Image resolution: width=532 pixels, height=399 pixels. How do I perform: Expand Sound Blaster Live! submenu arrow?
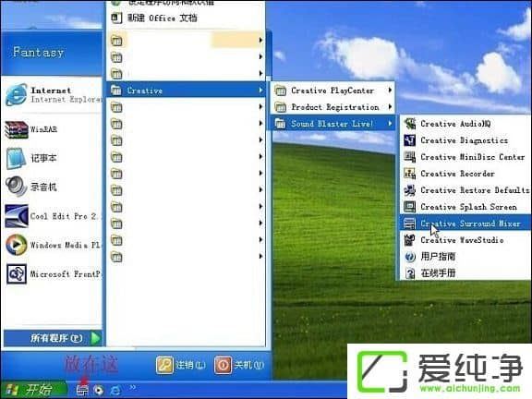pos(390,124)
